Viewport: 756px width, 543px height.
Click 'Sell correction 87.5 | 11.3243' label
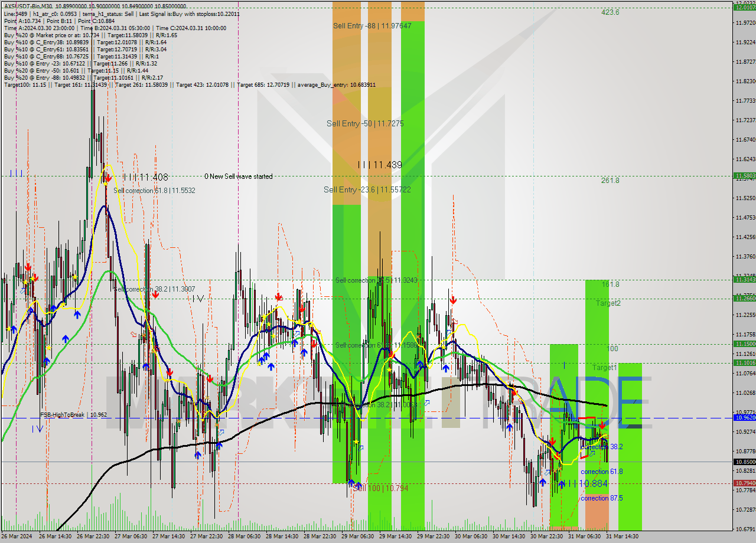[x=376, y=280]
